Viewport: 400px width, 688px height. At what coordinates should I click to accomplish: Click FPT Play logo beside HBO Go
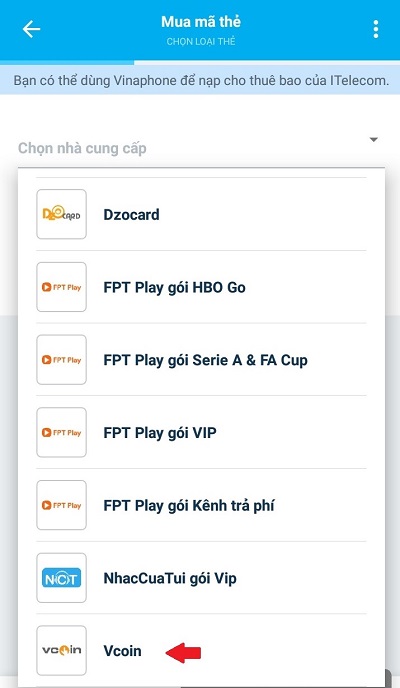61,287
